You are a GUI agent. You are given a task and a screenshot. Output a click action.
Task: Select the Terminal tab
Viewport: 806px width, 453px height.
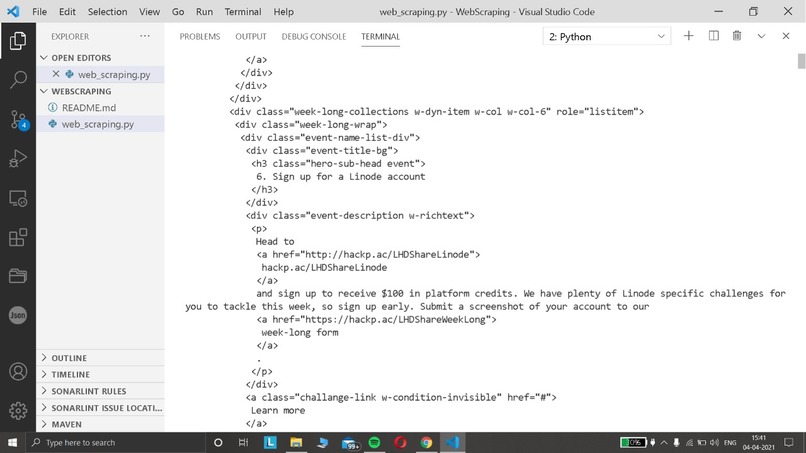[x=380, y=37]
